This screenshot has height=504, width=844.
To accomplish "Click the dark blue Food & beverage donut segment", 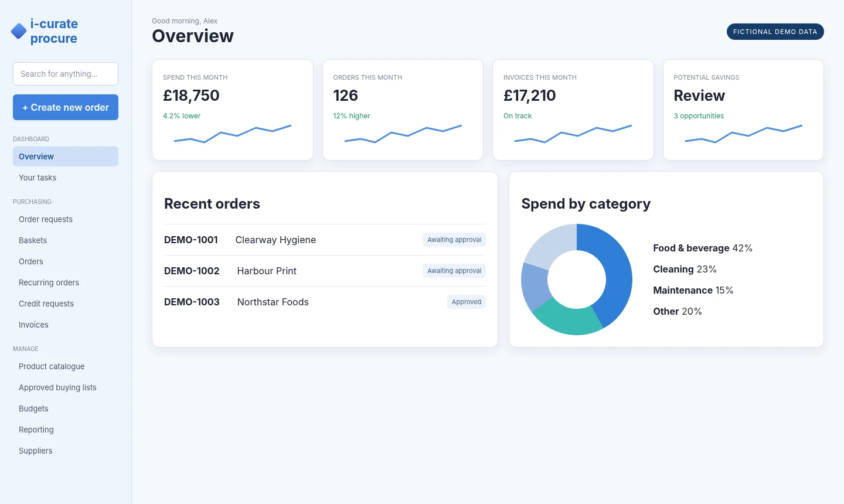I will [617, 270].
